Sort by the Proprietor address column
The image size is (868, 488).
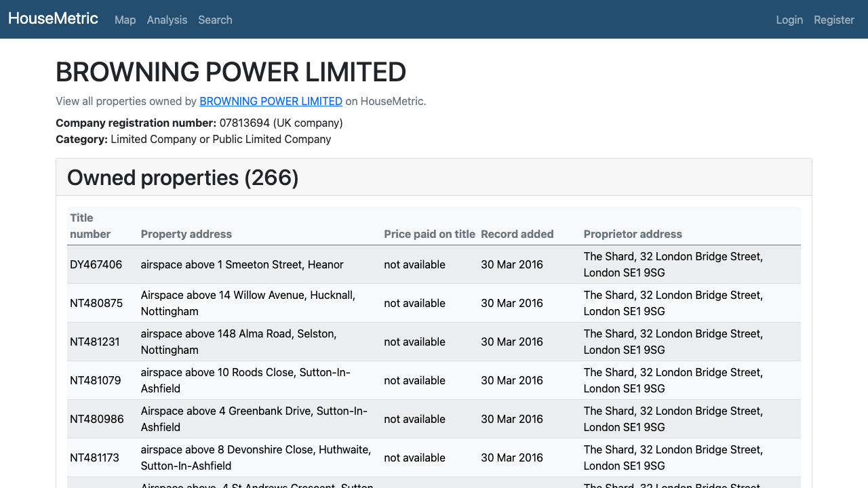tap(633, 234)
